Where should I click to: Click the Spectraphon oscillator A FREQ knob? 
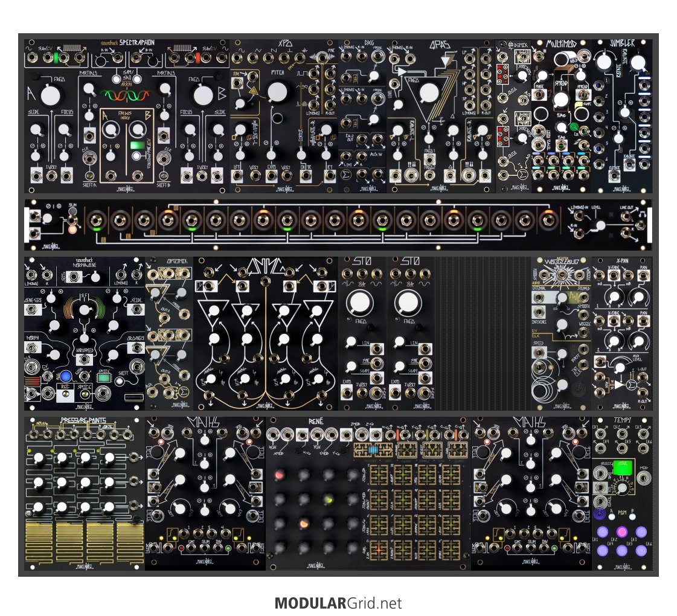click(x=51, y=95)
